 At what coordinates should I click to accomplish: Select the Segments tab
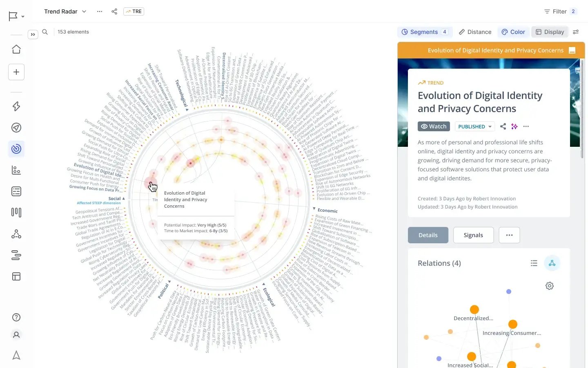(424, 32)
